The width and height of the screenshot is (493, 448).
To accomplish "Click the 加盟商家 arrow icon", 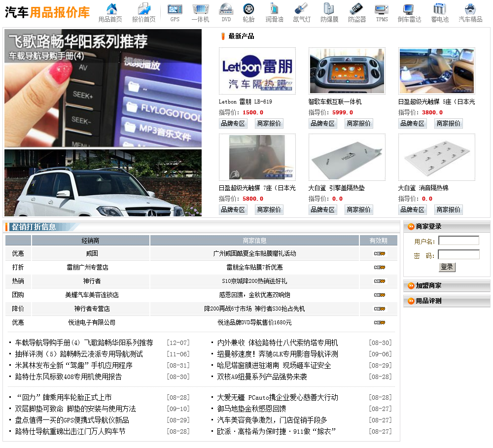I will coord(411,285).
